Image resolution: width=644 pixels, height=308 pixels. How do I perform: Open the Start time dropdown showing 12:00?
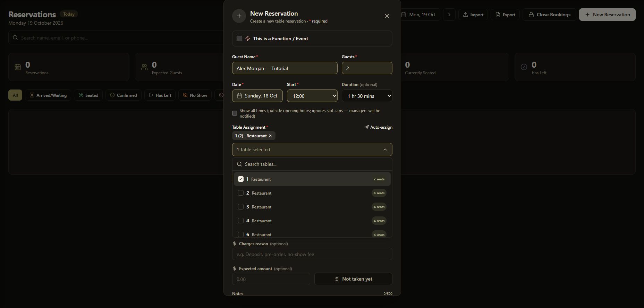coord(312,96)
